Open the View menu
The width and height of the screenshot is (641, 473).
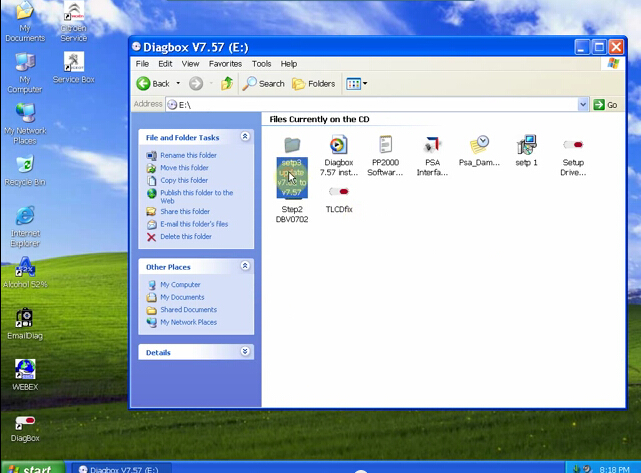tap(190, 64)
